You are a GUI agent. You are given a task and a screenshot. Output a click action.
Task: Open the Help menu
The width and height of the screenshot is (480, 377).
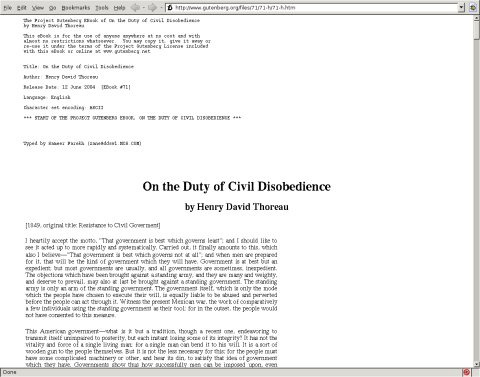click(119, 7)
